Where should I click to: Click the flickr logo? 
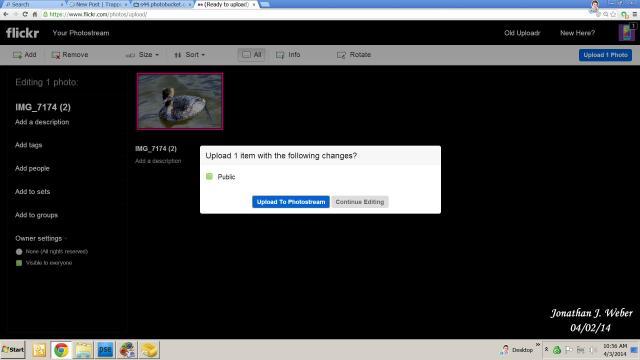coord(22,33)
